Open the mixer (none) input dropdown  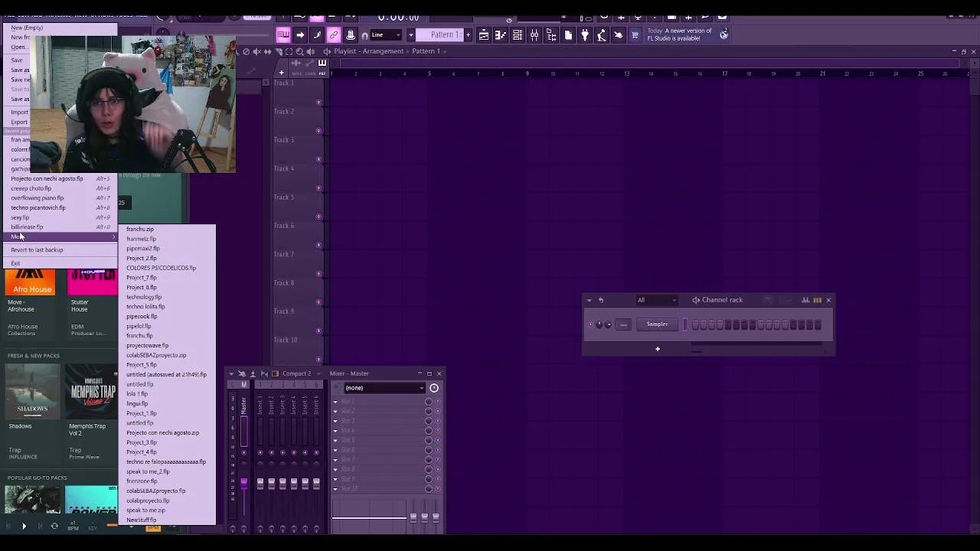pos(384,388)
